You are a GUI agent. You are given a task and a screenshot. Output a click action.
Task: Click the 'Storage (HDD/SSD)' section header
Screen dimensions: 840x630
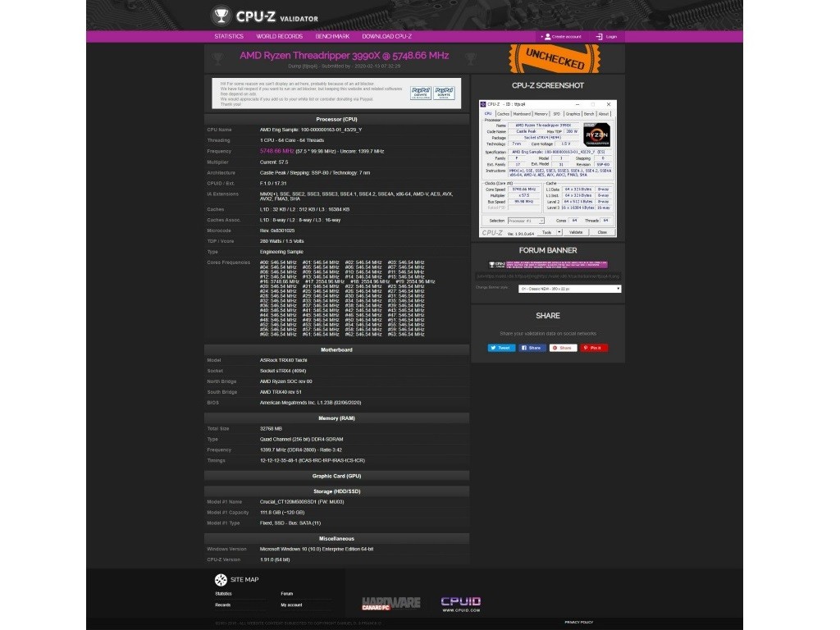pyautogui.click(x=336, y=491)
